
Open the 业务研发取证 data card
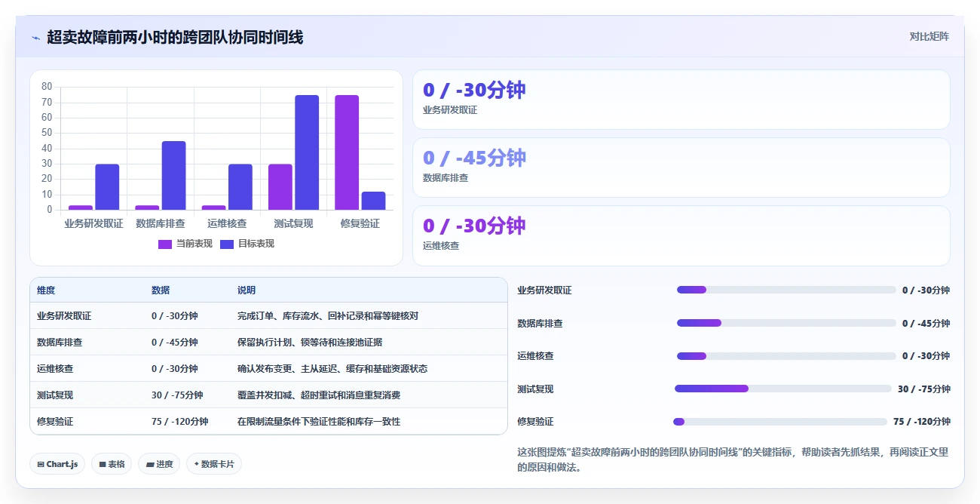[681, 100]
